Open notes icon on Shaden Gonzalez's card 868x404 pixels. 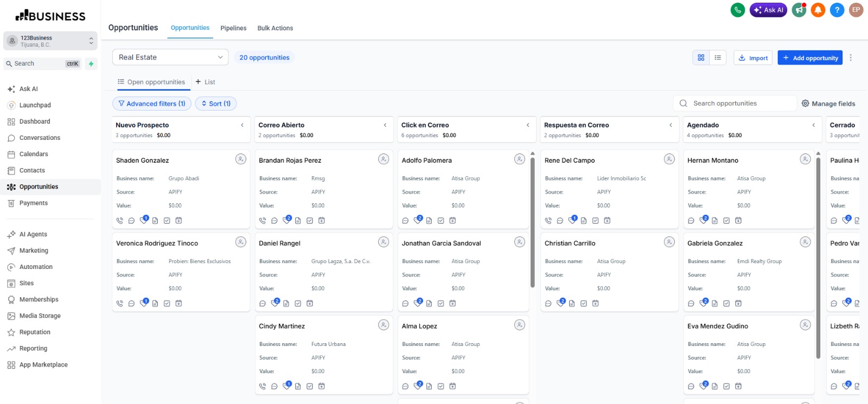pos(155,221)
